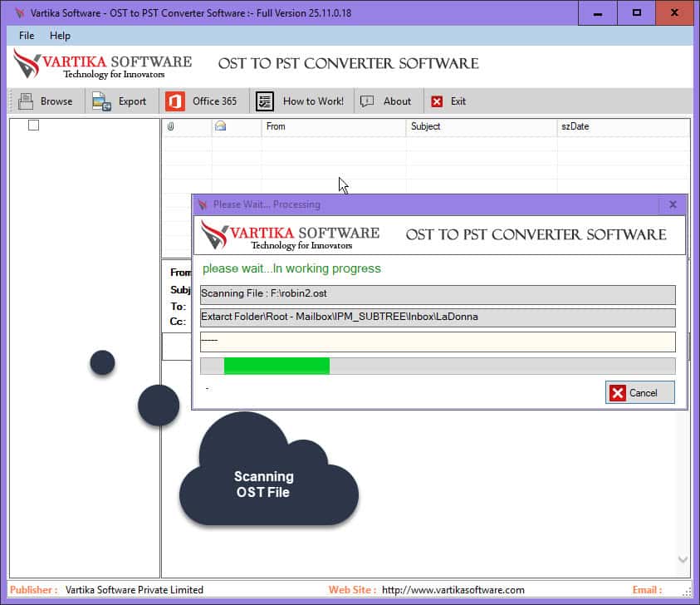Click the Vartika Software logo in header
The width and height of the screenshot is (700, 605).
coord(103,64)
